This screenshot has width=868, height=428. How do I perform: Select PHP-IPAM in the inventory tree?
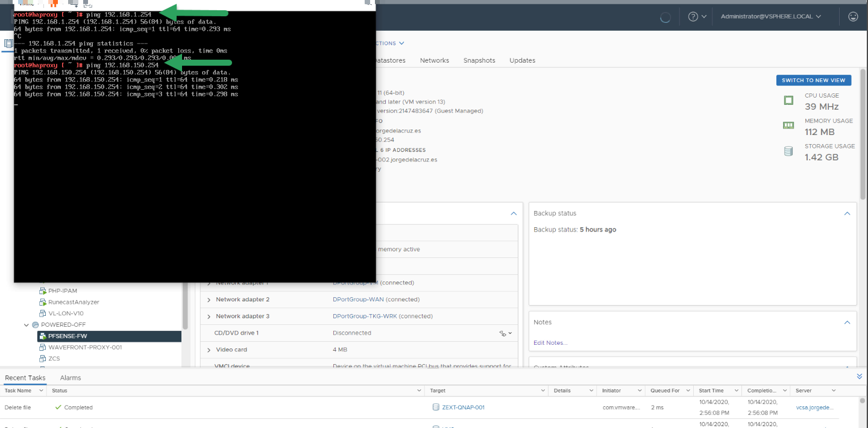point(63,291)
